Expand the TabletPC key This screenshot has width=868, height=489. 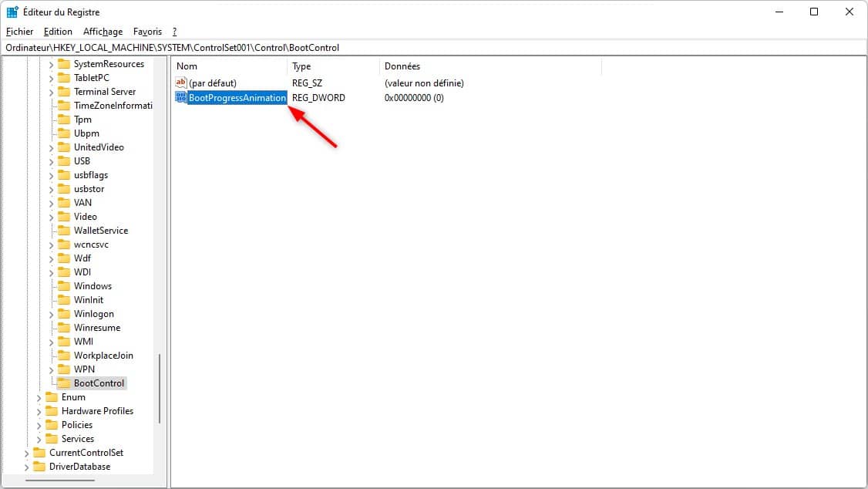51,79
